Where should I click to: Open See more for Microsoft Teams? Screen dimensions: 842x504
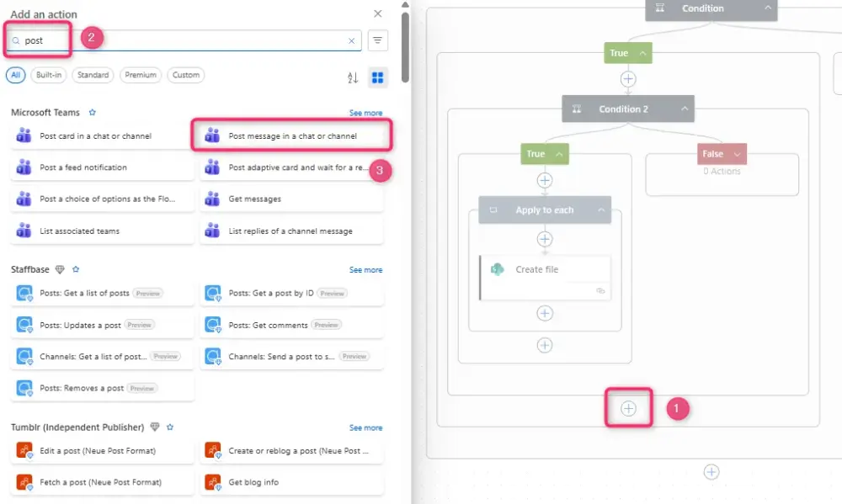[x=365, y=113]
